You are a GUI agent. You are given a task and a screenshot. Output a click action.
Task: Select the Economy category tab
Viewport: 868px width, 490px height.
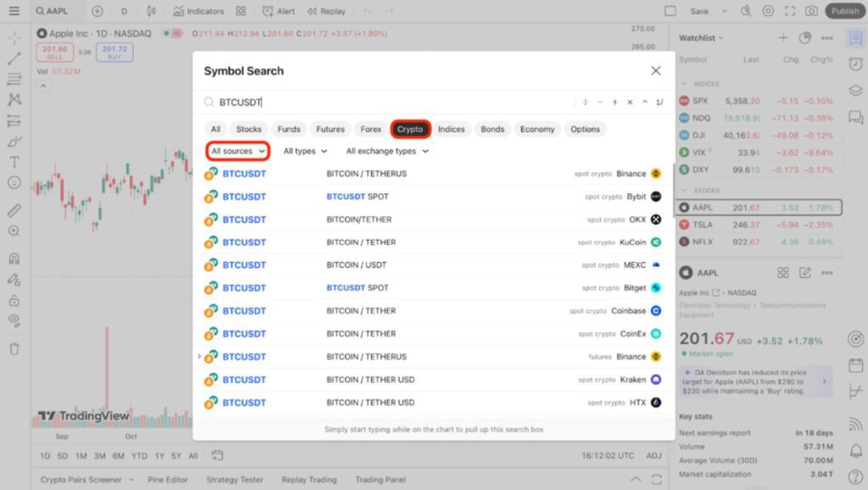[x=537, y=129]
